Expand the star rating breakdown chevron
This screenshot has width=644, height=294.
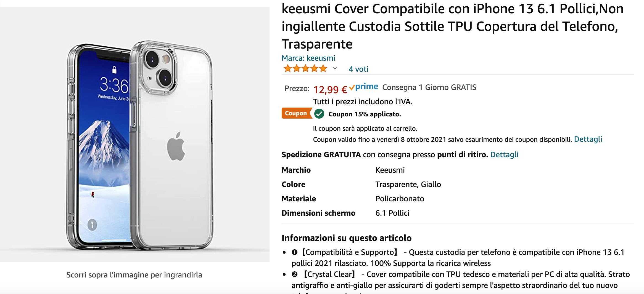point(335,68)
